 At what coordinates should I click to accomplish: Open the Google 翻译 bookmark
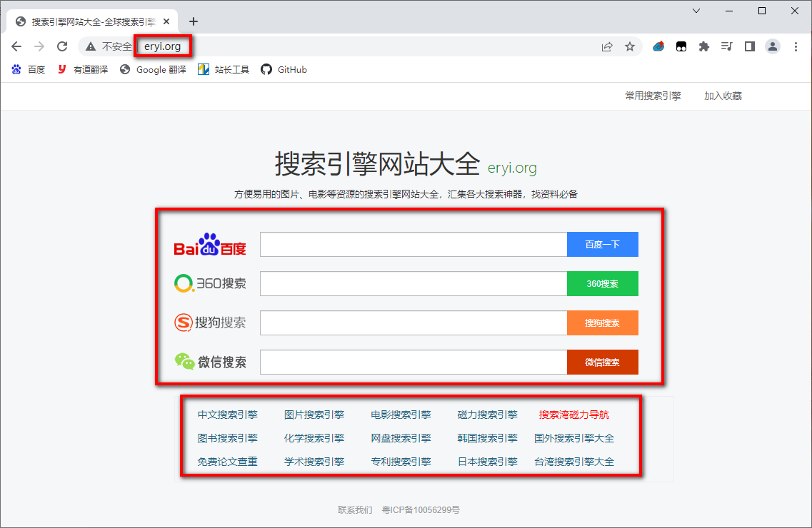(x=154, y=70)
